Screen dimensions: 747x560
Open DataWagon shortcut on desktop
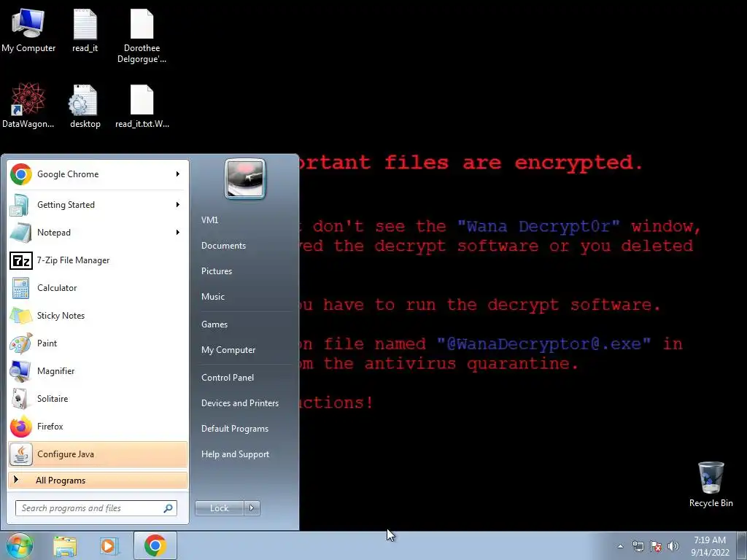tap(28, 105)
